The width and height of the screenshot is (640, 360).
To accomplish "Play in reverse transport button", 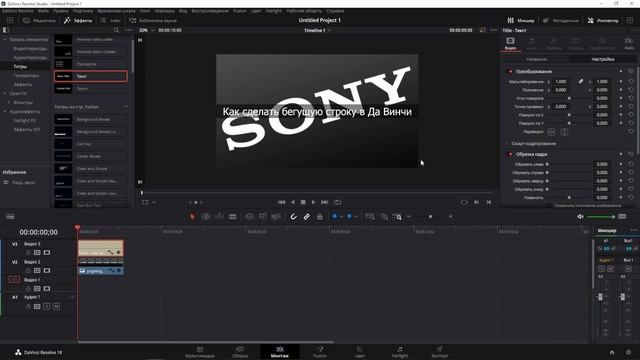I will click(x=293, y=202).
